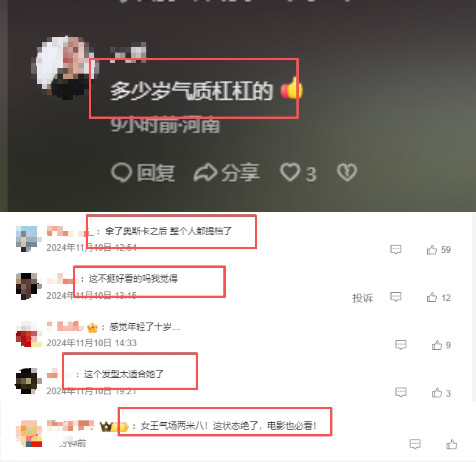Screen dimensions: 476x462
Task: Like the 这不挺好看的吗 comment with 12 likes
Action: pyautogui.click(x=439, y=297)
